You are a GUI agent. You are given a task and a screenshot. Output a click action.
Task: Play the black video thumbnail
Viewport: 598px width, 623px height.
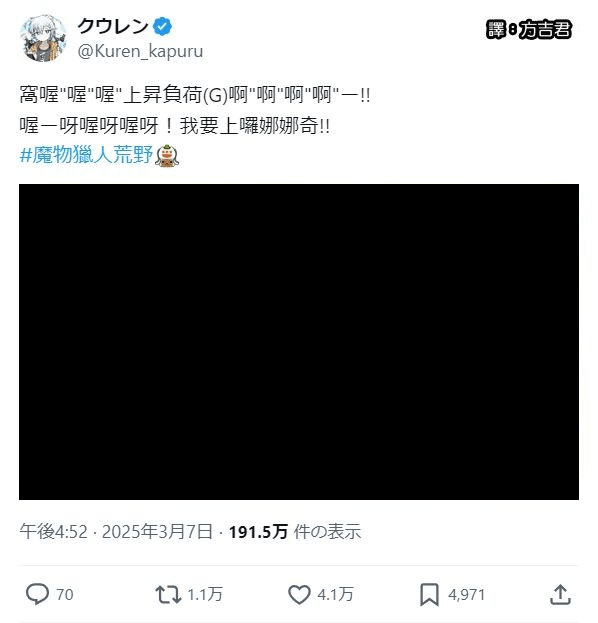coord(299,342)
